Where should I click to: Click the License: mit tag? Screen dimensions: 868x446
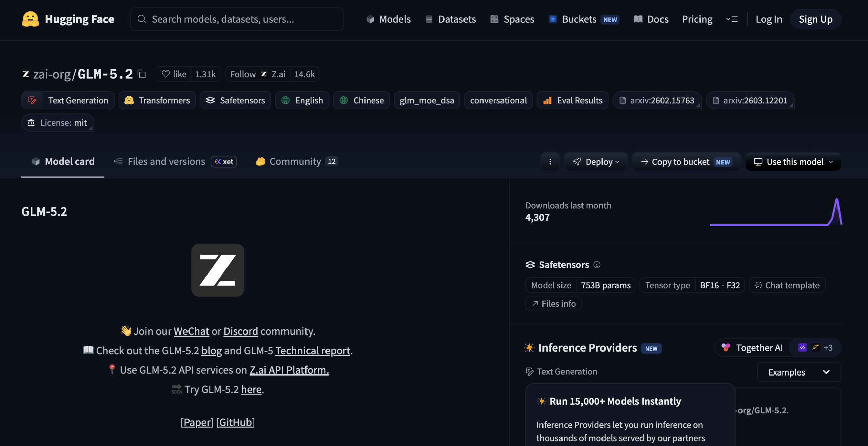58,123
